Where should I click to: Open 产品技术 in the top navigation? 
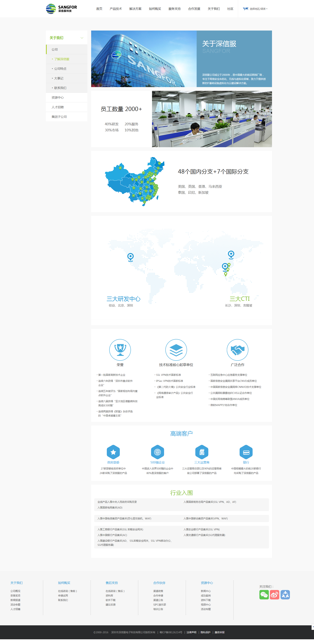(x=116, y=9)
